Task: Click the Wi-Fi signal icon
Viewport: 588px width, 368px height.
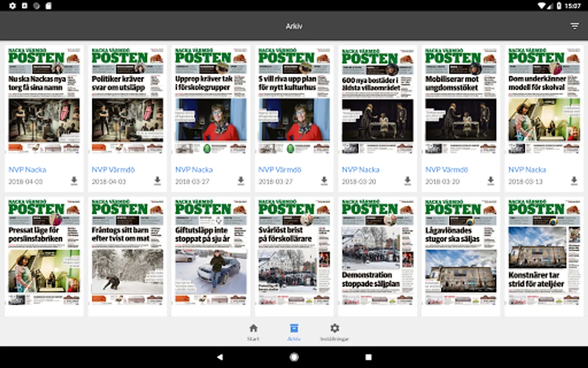Action: tap(541, 6)
